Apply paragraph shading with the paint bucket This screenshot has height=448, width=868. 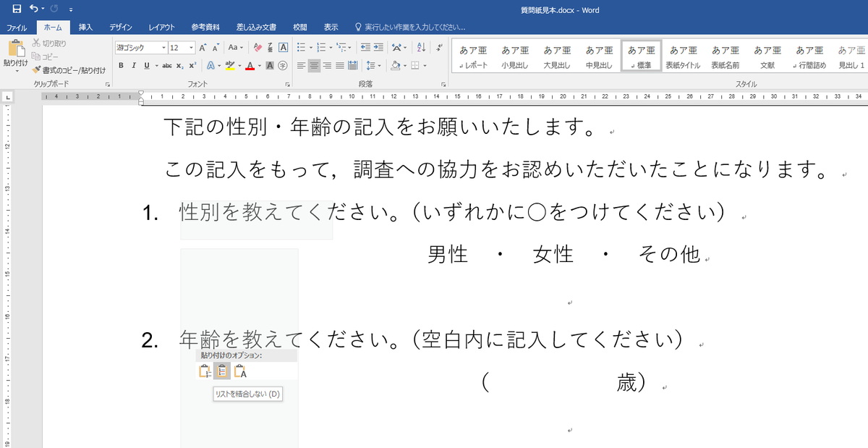[395, 65]
